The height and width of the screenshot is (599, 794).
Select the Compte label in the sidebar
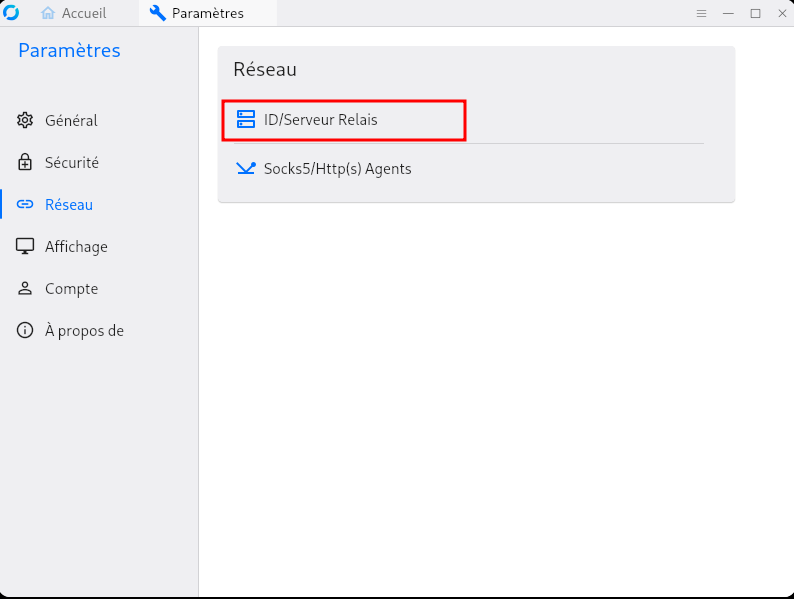coord(71,289)
